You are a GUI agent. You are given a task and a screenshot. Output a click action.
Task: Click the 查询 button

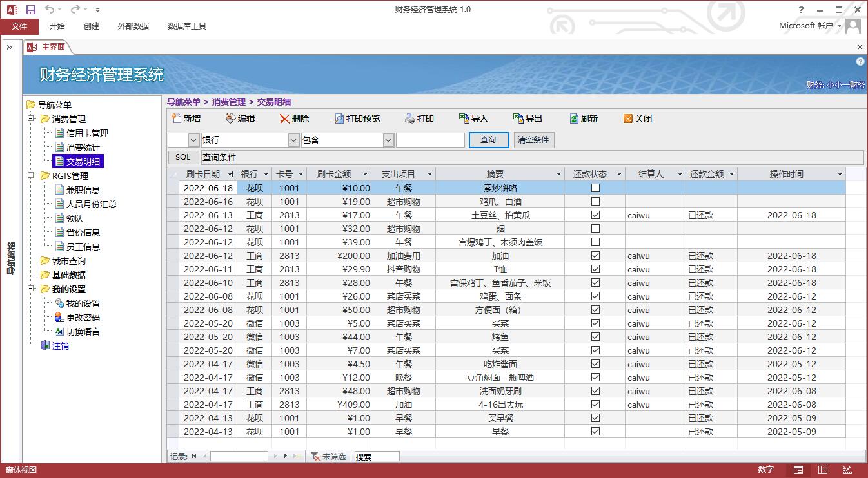488,140
